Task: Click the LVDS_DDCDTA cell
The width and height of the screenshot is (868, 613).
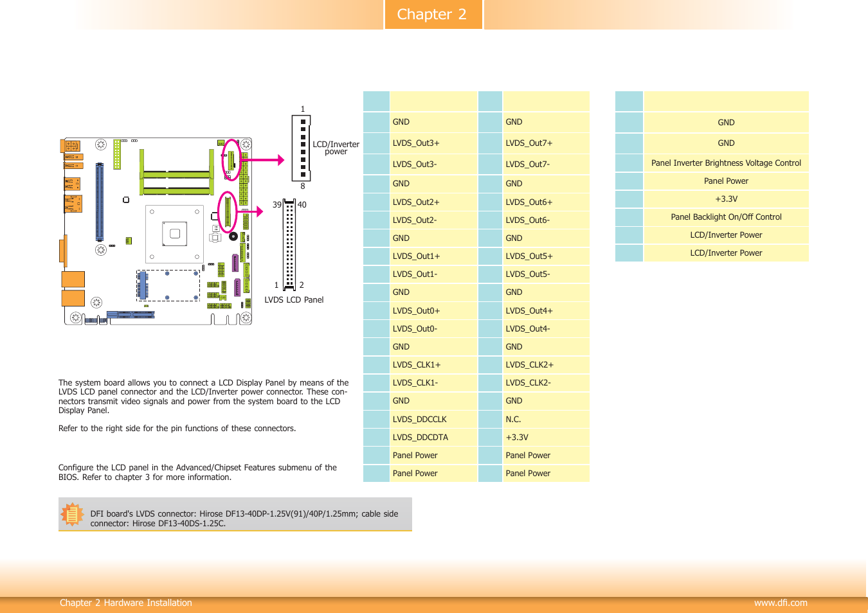Action: (433, 438)
